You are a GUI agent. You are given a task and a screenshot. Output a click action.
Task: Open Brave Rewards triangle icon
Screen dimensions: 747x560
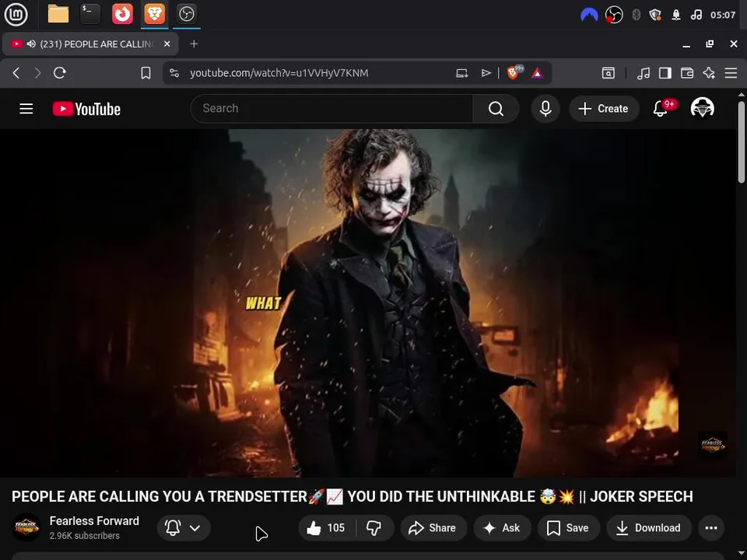click(537, 73)
